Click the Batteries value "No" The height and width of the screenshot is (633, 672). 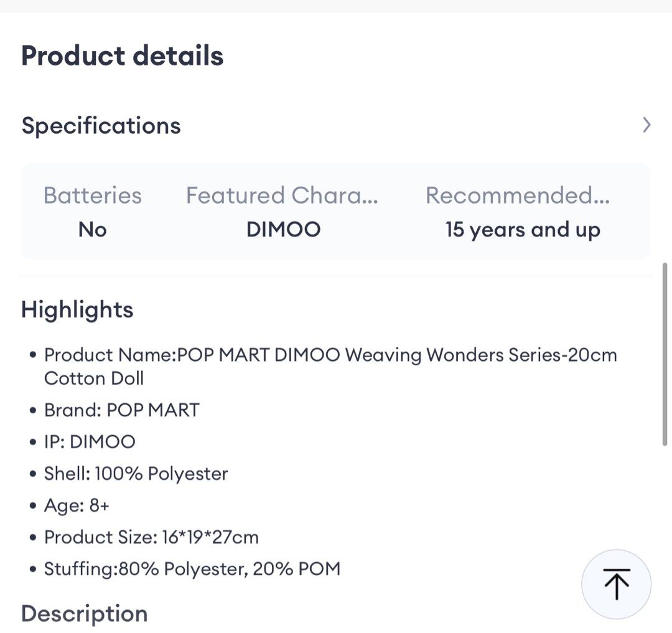(x=93, y=230)
